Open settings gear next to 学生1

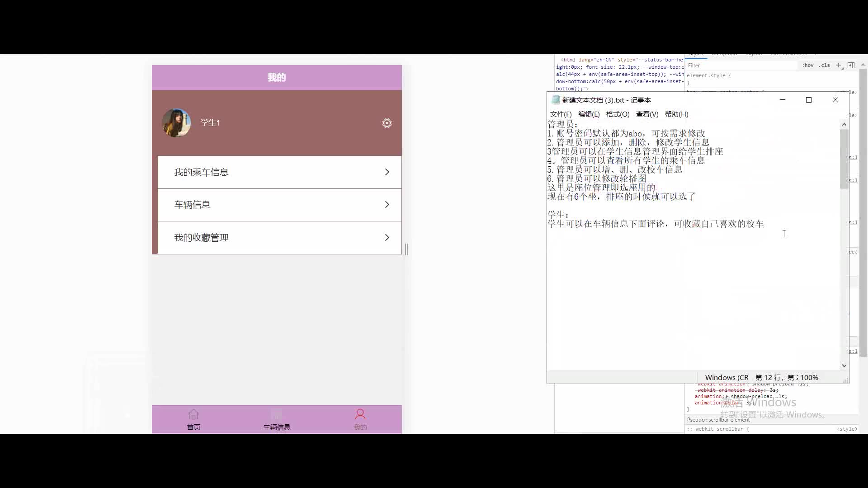pyautogui.click(x=387, y=123)
